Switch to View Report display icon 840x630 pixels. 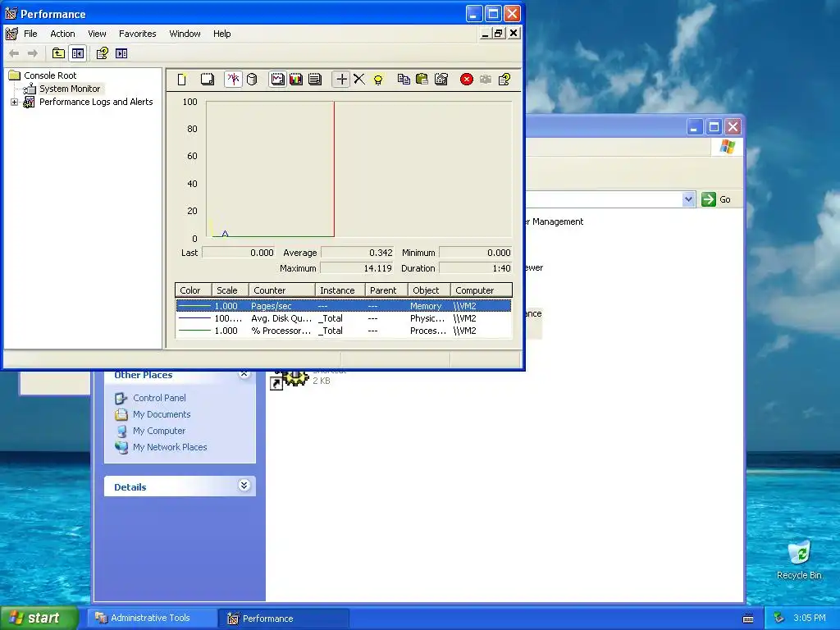315,80
